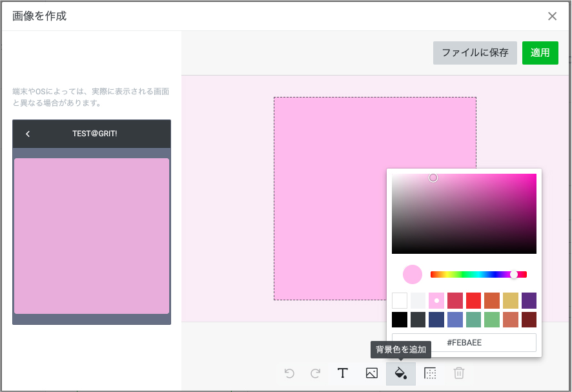Screen dimensions: 572x392
Task: Click the pink preview image in phone mockup
Action: [x=92, y=236]
